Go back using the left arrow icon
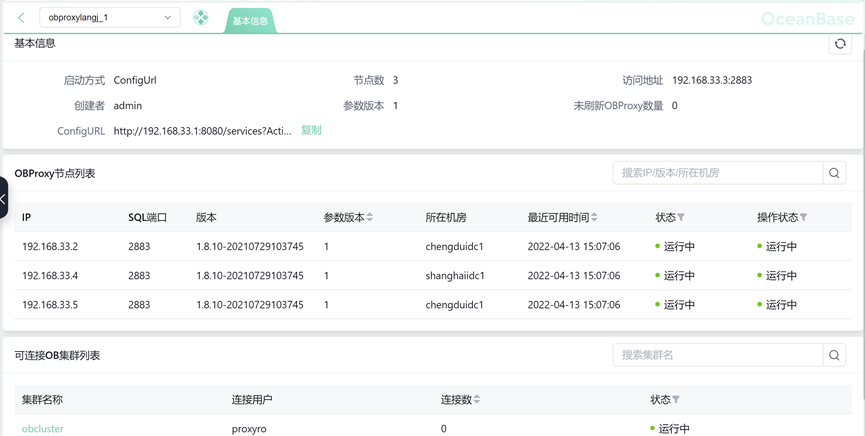865x436 pixels. coord(21,18)
